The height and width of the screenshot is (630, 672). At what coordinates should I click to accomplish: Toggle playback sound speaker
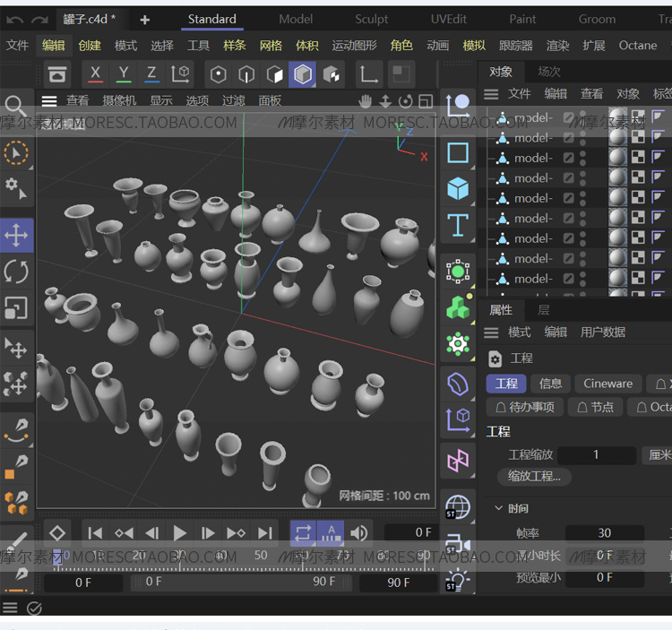(358, 533)
